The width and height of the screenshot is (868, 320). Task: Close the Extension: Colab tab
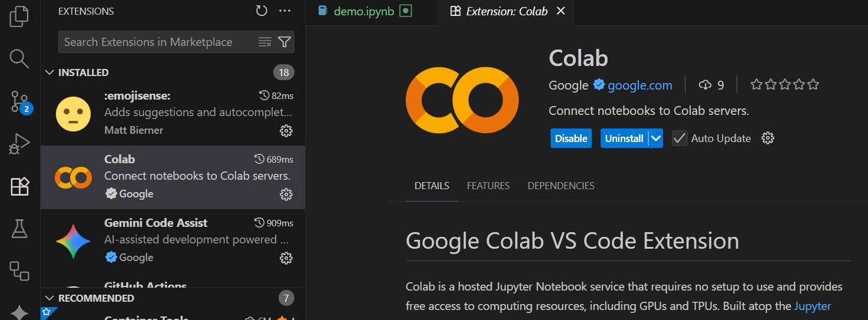(561, 11)
